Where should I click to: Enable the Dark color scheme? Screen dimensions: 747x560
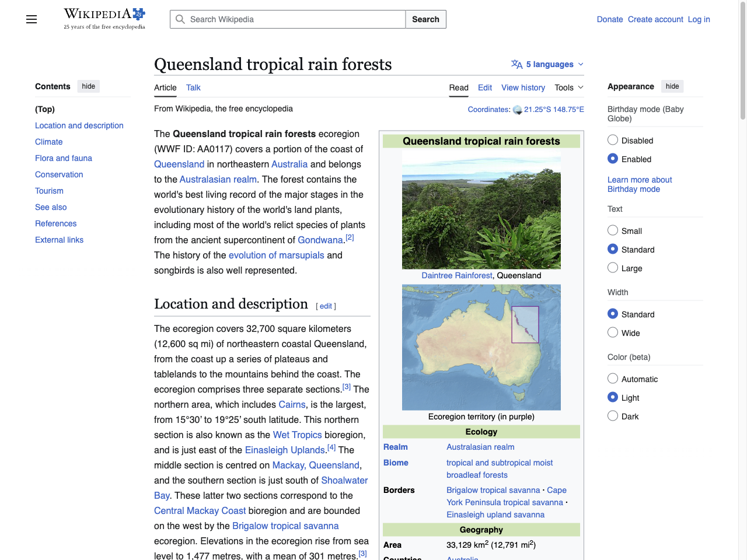coord(612,415)
